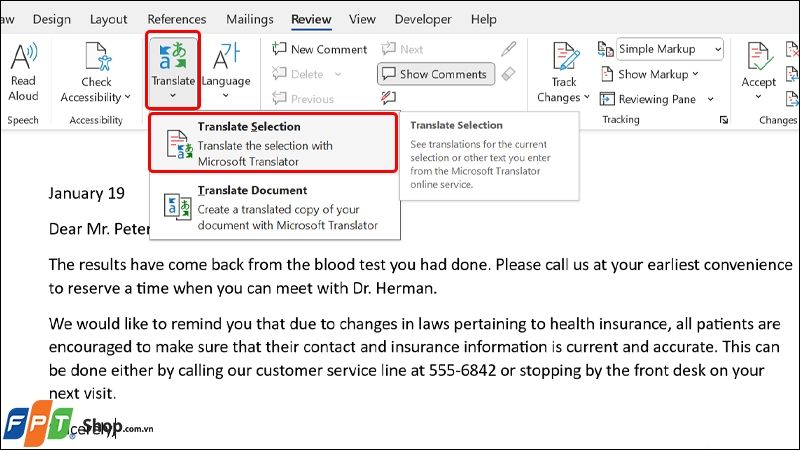This screenshot has height=450, width=800.
Task: Switch to the References tab
Action: click(177, 19)
